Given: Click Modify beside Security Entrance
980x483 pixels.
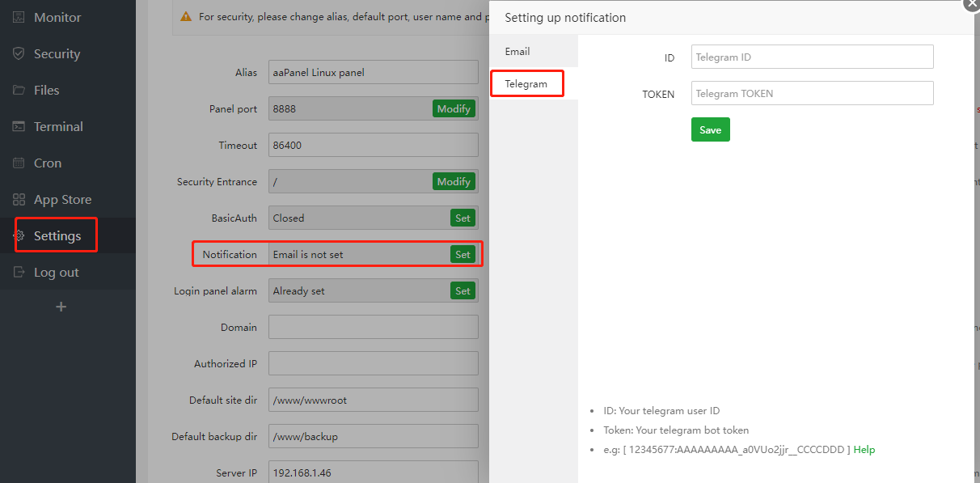Looking at the screenshot, I should click(x=454, y=181).
